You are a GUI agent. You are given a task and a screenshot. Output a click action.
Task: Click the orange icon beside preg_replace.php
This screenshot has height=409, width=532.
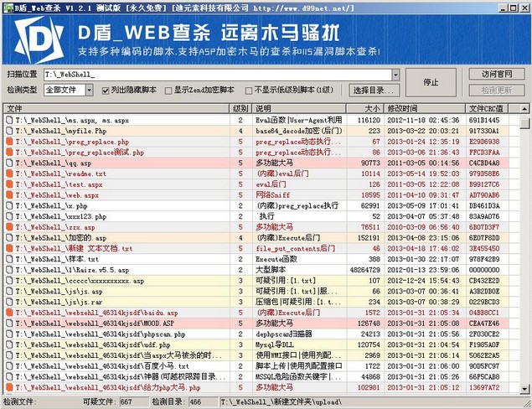(x=10, y=142)
